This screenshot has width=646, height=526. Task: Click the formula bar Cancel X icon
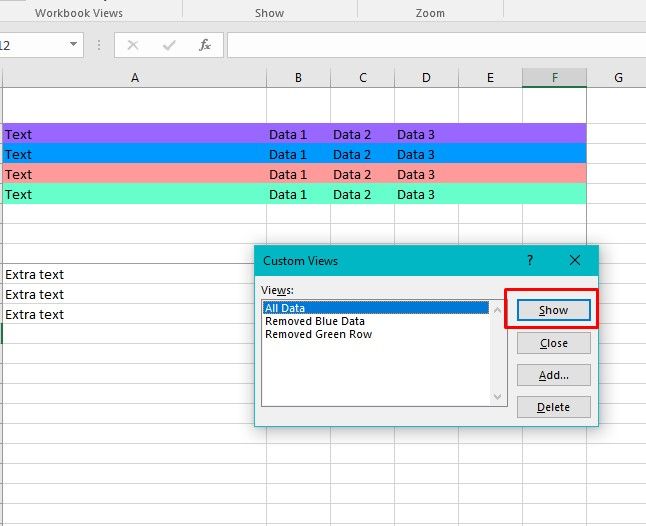click(x=133, y=45)
